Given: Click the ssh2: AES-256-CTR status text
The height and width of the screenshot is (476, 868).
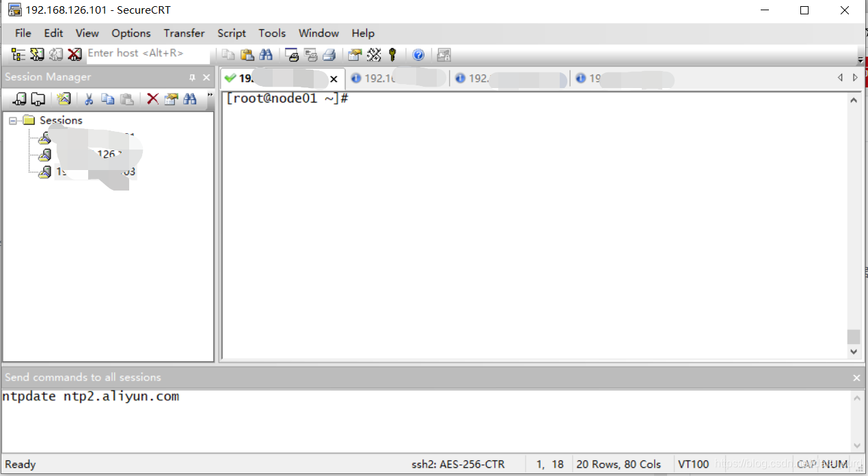Looking at the screenshot, I should [x=458, y=464].
